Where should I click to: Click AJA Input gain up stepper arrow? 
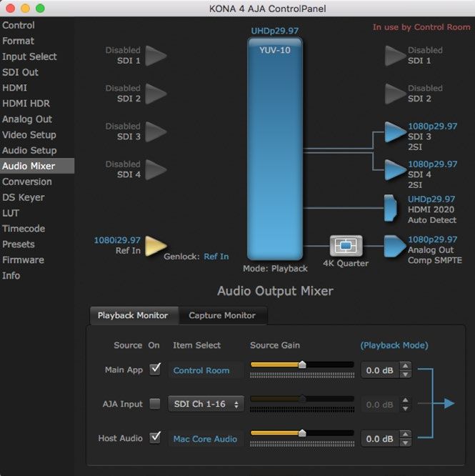pos(405,400)
